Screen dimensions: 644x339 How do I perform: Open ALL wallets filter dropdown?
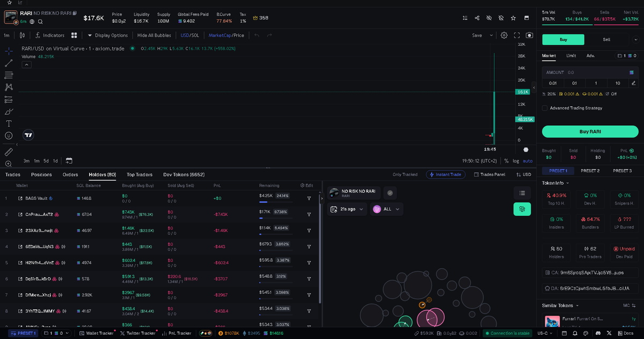tap(386, 209)
